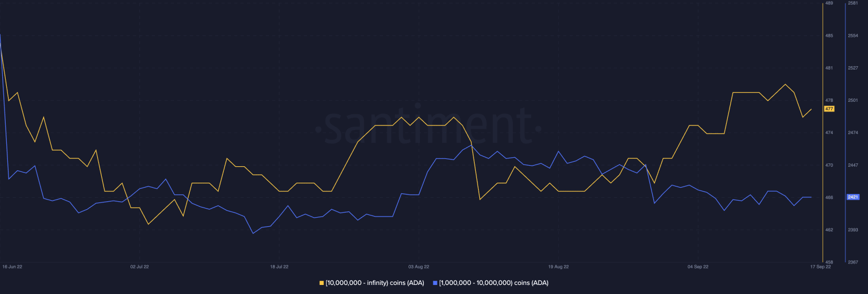Click the yellow 477 current value badge
This screenshot has width=868, height=294.
tap(830, 109)
